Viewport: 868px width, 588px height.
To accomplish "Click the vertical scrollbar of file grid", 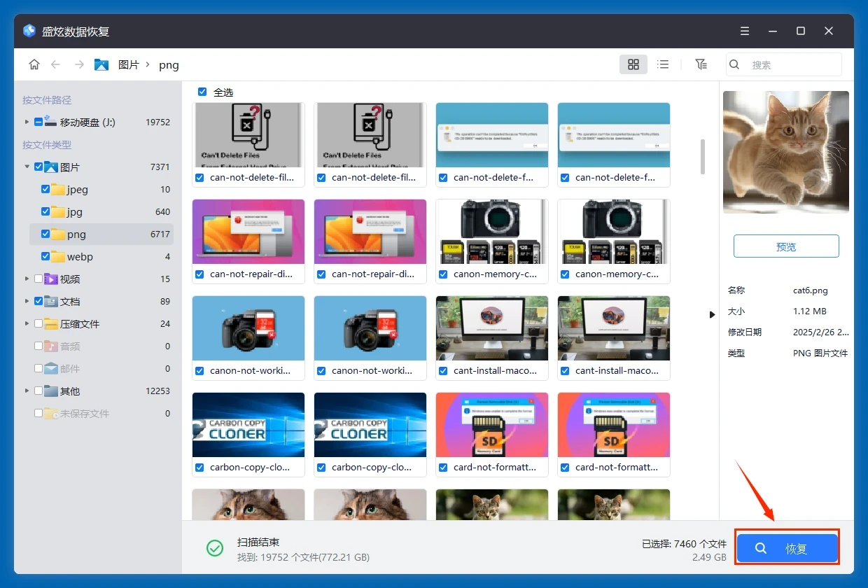I will click(x=703, y=157).
